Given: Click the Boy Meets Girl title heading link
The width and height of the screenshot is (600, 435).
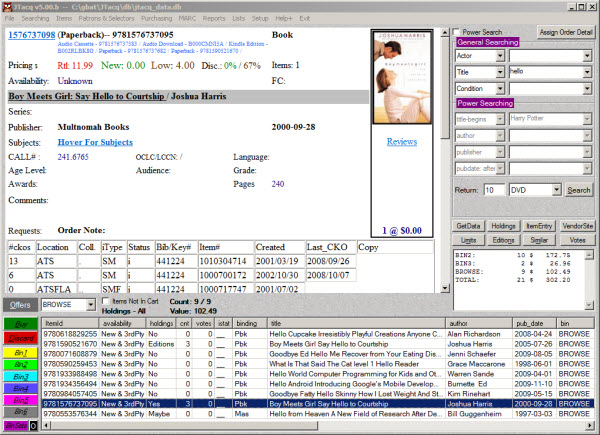Looking at the screenshot, I should point(86,96).
